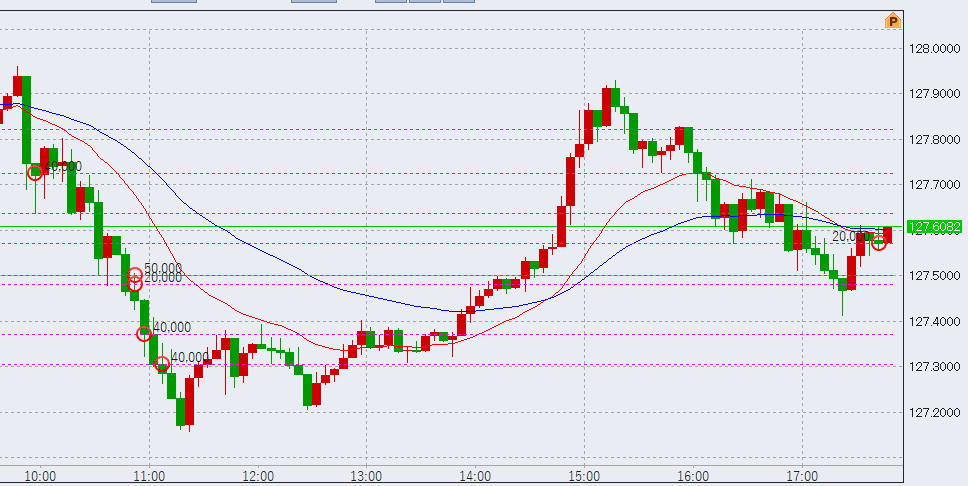Click the orange P icon in top-right corner
Screen dimensions: 968x486
pos(893,21)
